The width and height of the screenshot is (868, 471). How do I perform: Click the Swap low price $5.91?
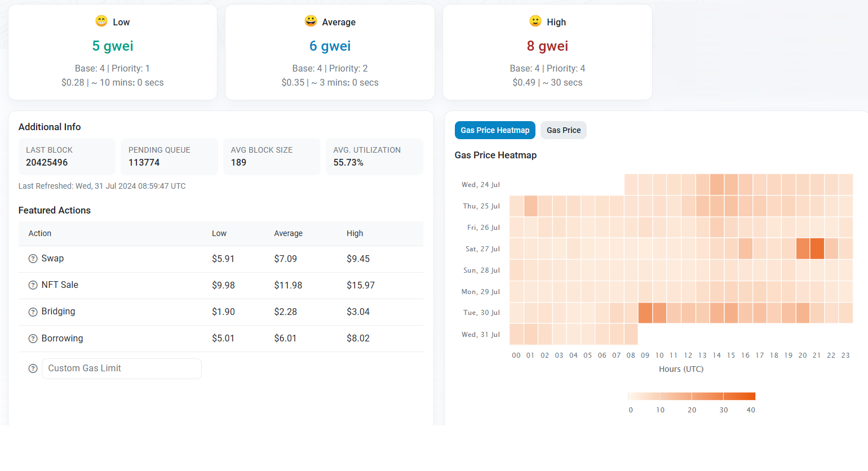(x=223, y=259)
